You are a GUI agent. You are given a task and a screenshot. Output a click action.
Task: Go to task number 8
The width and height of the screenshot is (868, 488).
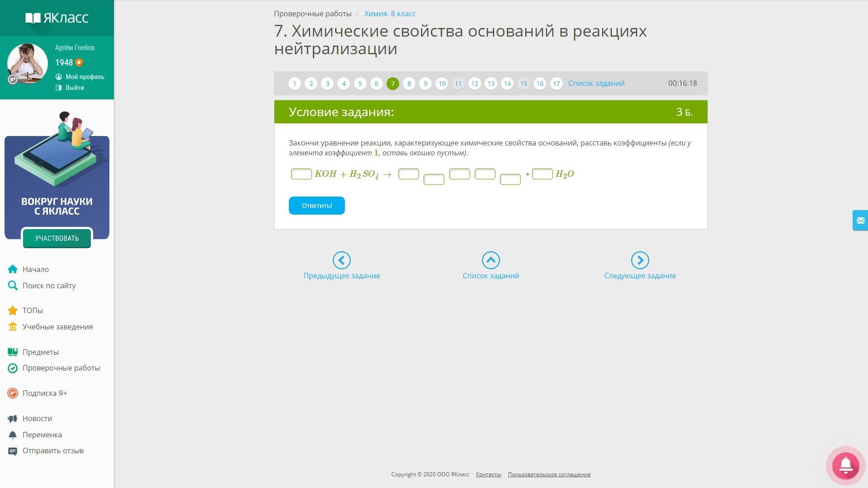pyautogui.click(x=409, y=84)
